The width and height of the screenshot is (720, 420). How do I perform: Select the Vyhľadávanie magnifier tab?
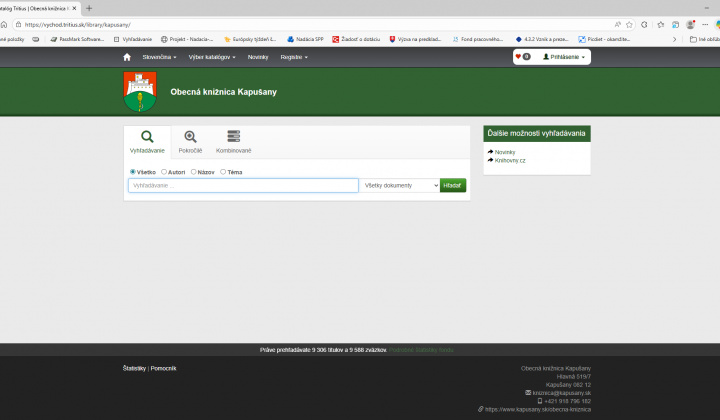147,142
